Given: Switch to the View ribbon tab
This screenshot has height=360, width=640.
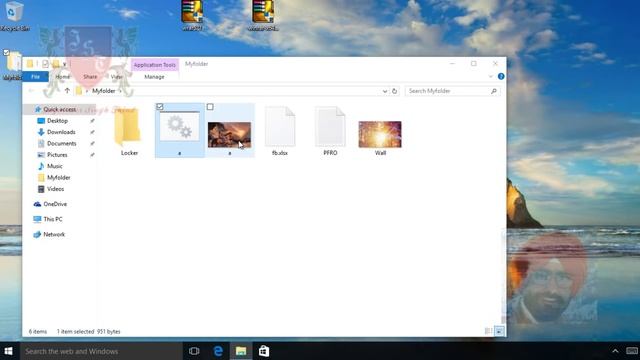Looking at the screenshot, I should (116, 77).
